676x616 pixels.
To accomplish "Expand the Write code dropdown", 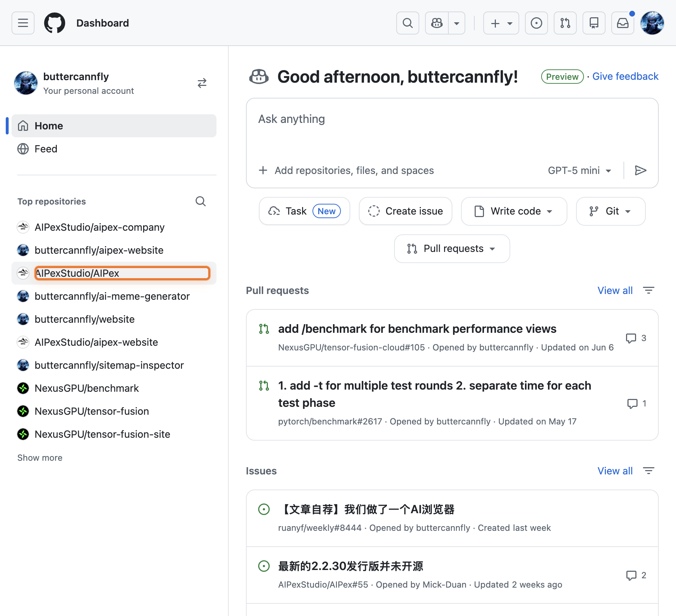I will coord(514,211).
